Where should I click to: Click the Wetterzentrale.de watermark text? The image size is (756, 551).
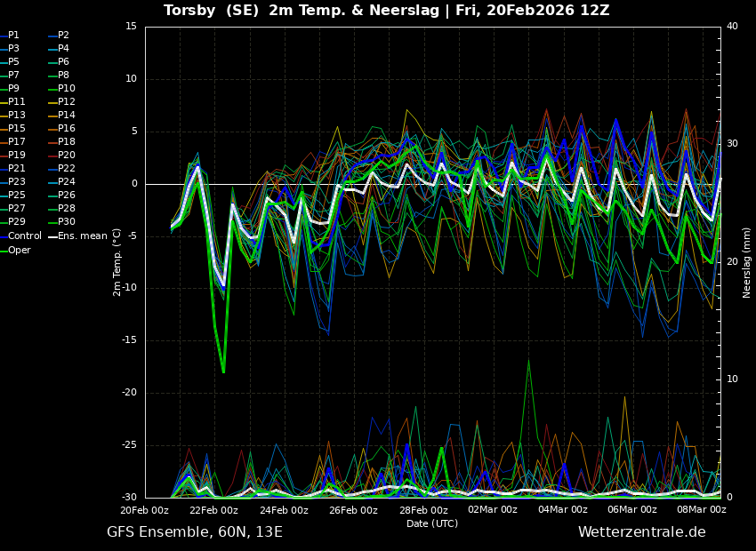(x=641, y=532)
